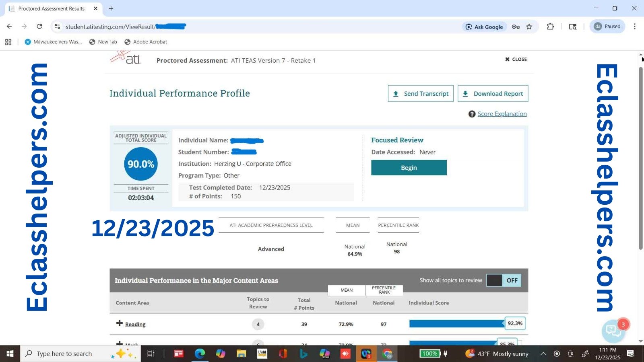Click the Score Explanation help icon

[x=472, y=114]
